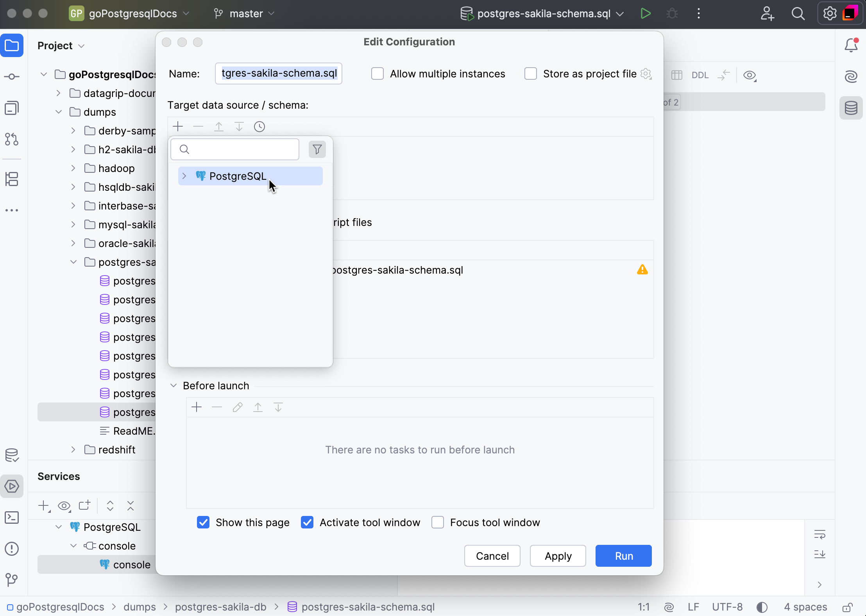Open Notifications via the bell icon

(851, 45)
